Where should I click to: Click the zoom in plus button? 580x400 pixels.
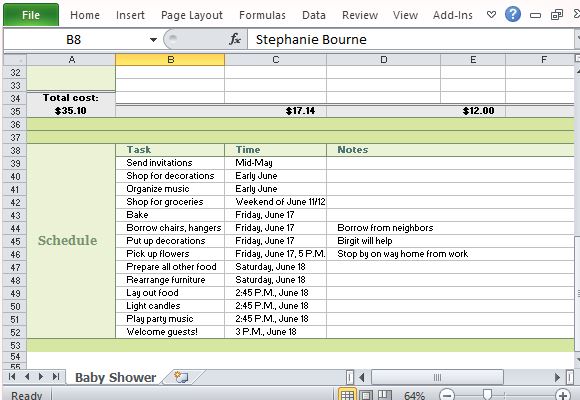pyautogui.click(x=563, y=395)
